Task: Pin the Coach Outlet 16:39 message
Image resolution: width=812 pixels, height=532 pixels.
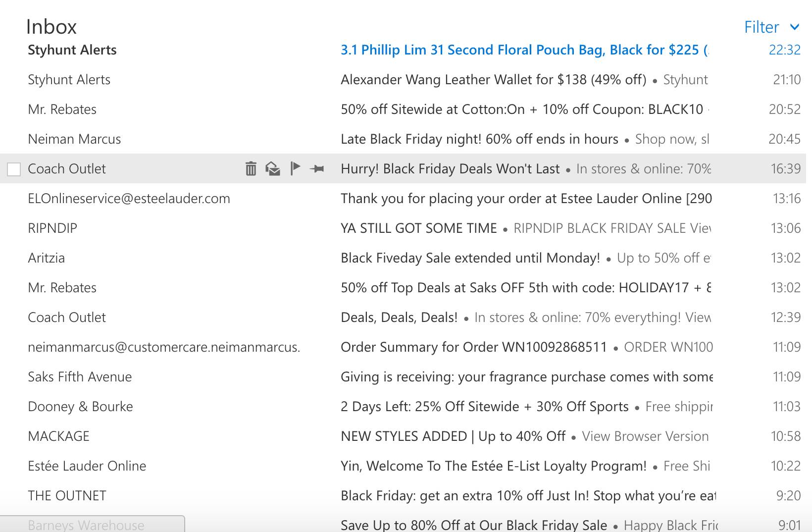Action: pos(317,169)
